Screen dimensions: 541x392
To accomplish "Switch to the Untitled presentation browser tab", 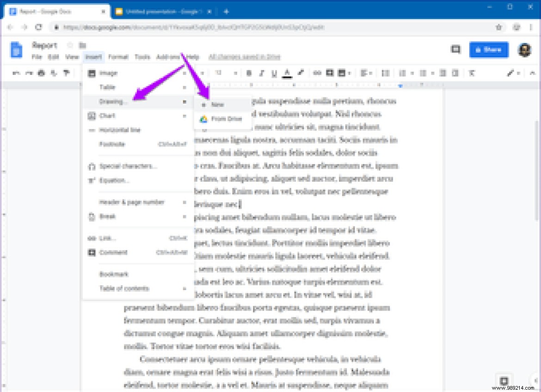I will pos(162,12).
